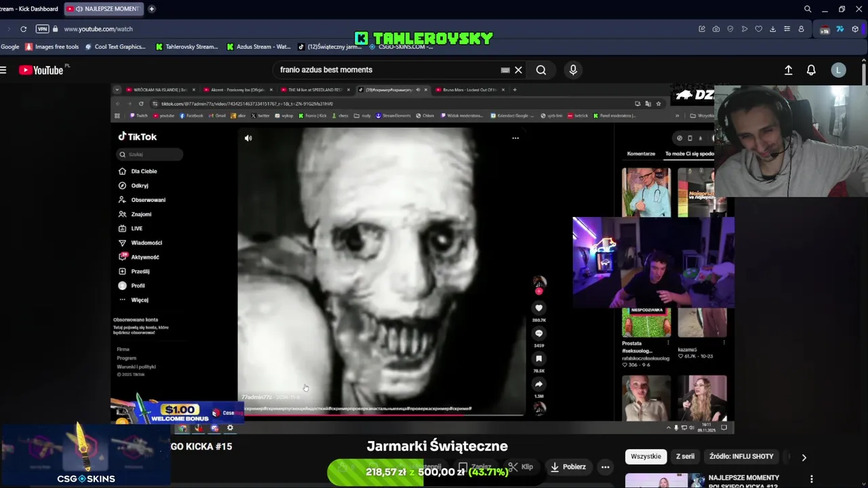Open TikTok comments bubble icon

pos(539,333)
